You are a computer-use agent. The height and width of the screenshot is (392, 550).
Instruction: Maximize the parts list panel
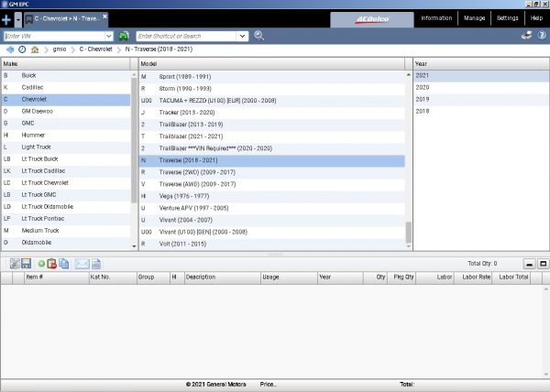click(543, 264)
